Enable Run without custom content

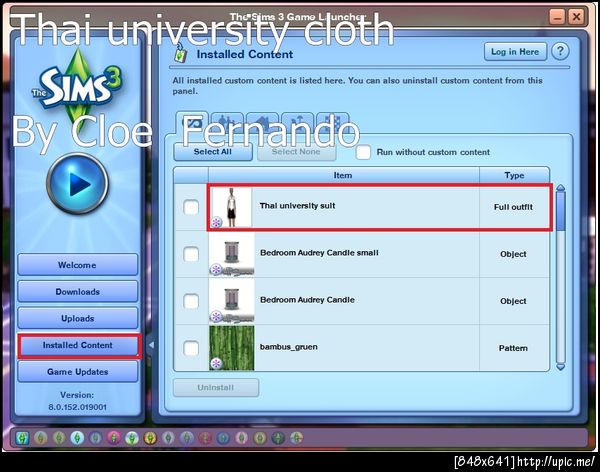(x=363, y=152)
